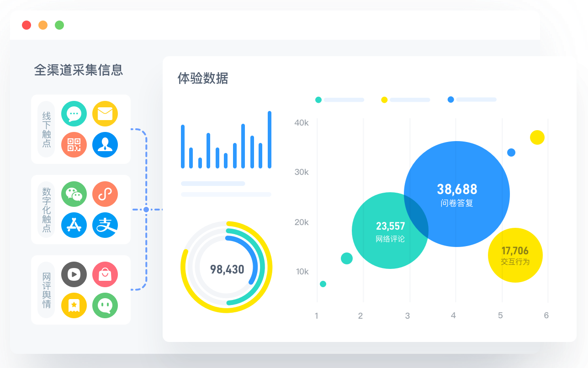
Task: Click the teal legend dot
Action: click(318, 100)
